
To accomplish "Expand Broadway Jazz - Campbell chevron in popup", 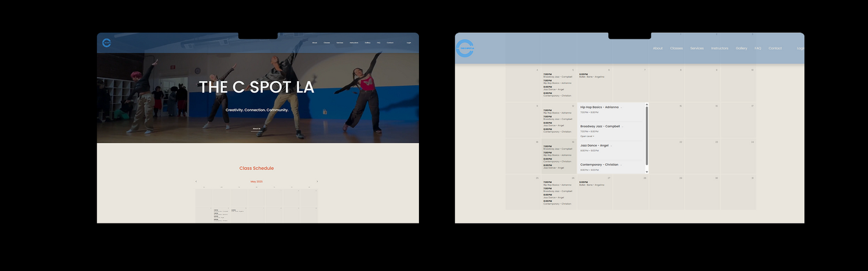I will [623, 127].
